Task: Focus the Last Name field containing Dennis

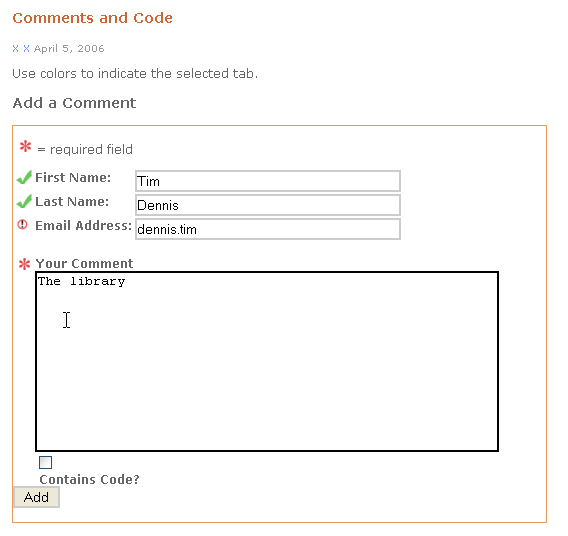Action: point(268,205)
